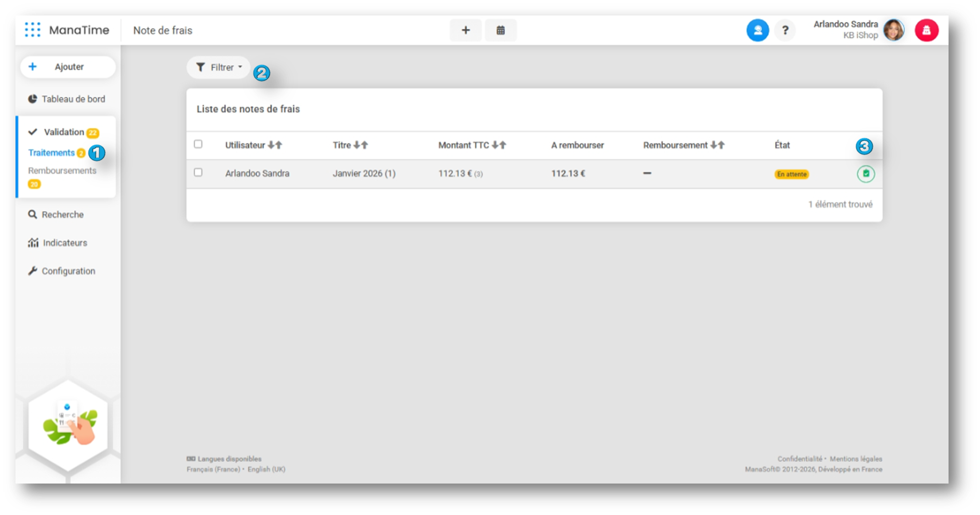Click the plus icon in top toolbar
Screen dimensions: 980x515
(466, 30)
